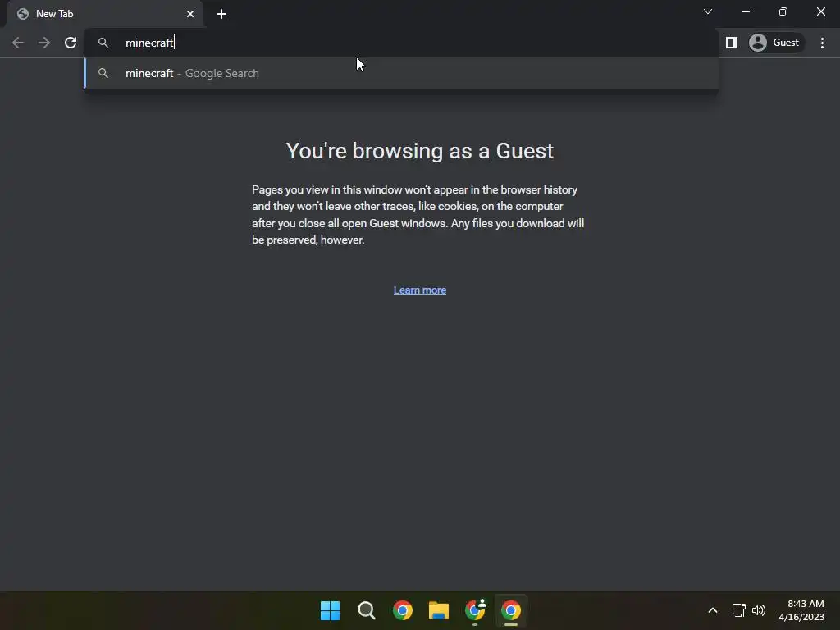Open the clock showing 8:43 AM
The image size is (840, 630).
[x=801, y=610]
